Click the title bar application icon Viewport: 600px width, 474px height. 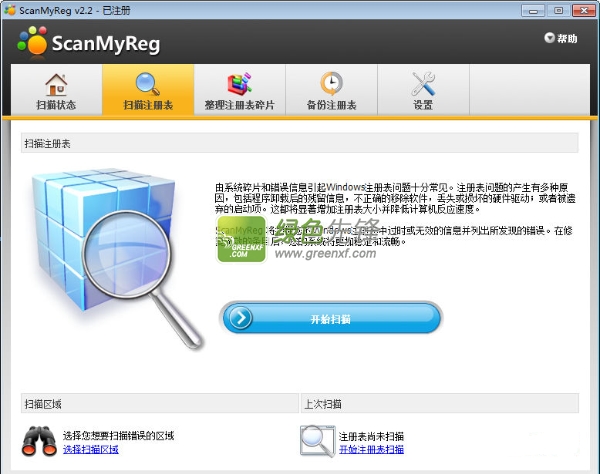[9, 10]
